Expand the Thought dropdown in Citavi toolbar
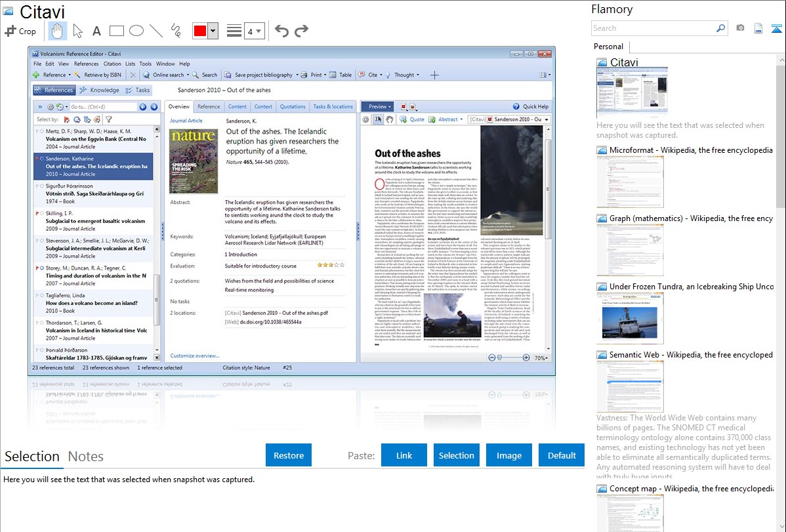The width and height of the screenshot is (786, 532). pos(417,75)
